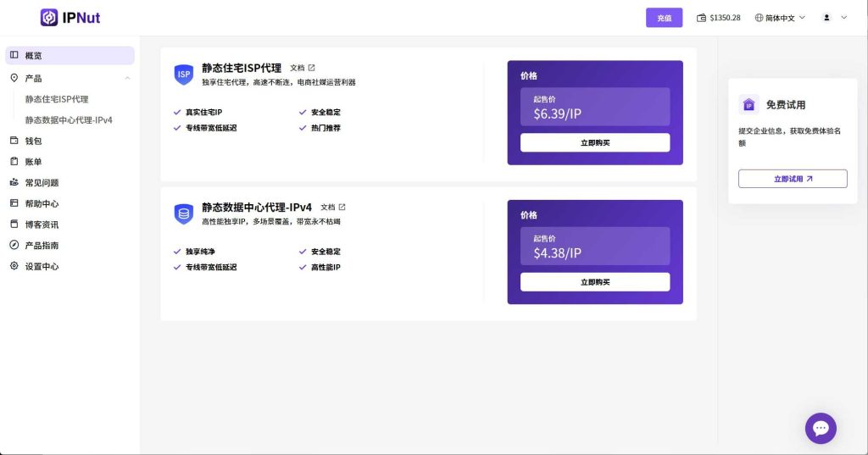Select 概览 in the sidebar
The width and height of the screenshot is (868, 455).
(34, 56)
